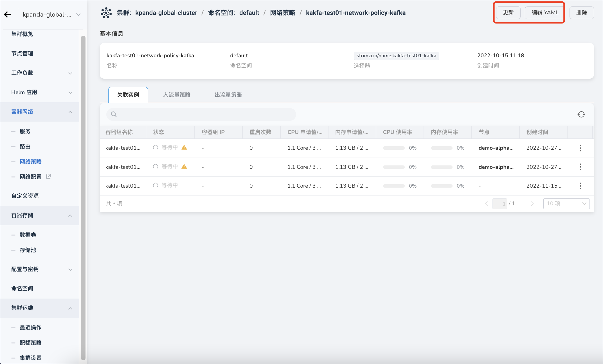Click the 共 3 项 total count text
Screen dimensions: 603x364
114,203
